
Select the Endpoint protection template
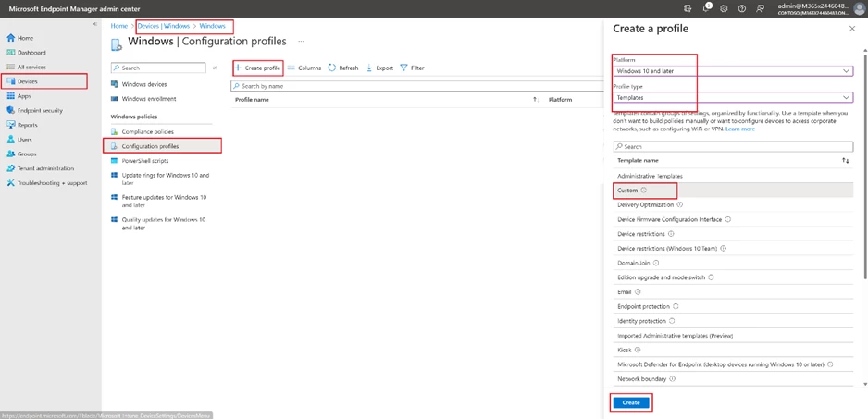pyautogui.click(x=733, y=306)
